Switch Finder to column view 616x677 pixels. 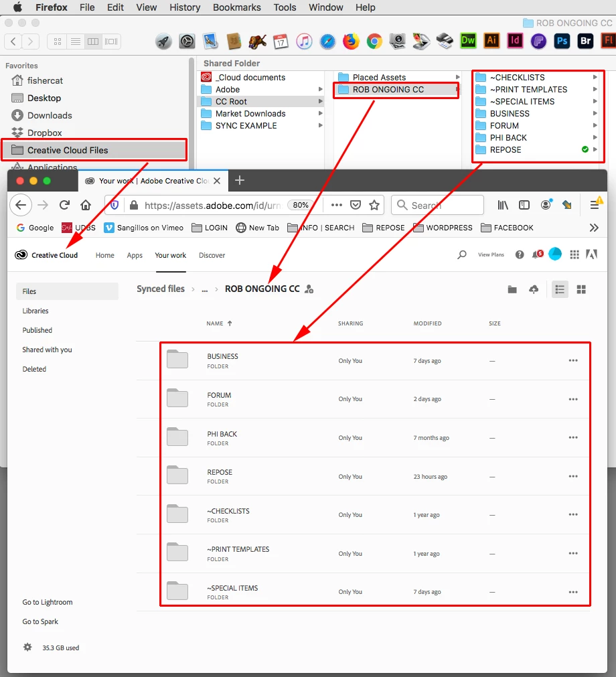click(x=93, y=42)
